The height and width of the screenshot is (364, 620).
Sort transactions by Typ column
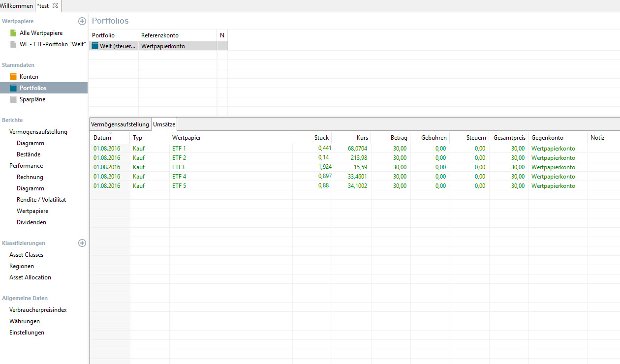pos(150,138)
